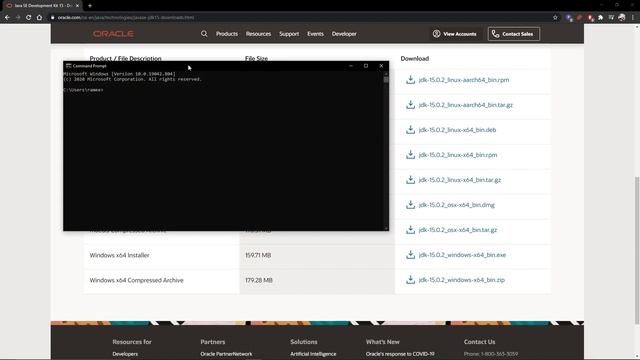The image size is (640, 360).
Task: Click download icon for osx-x64_bin.dmg
Action: 410,204
